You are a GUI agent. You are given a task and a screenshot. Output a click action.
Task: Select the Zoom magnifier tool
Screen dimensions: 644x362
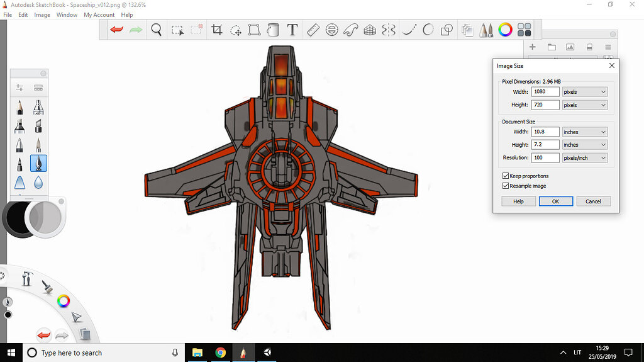pos(157,30)
